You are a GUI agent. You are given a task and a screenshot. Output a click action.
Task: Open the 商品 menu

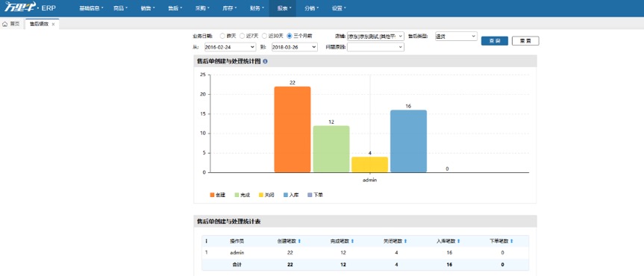(x=120, y=8)
